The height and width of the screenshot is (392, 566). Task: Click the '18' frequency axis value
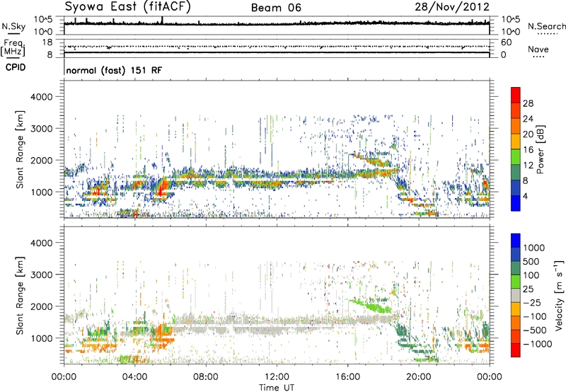(47, 42)
